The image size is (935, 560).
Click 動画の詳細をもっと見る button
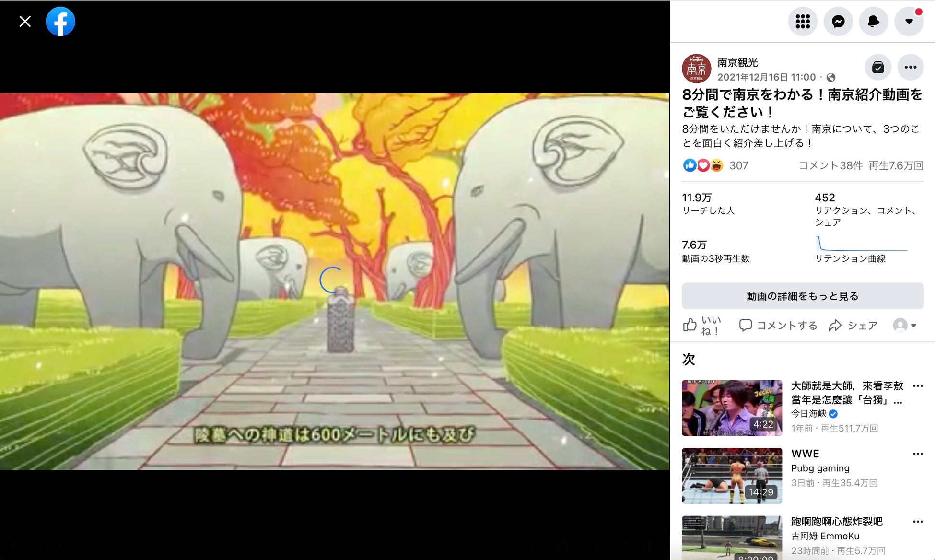[803, 296]
